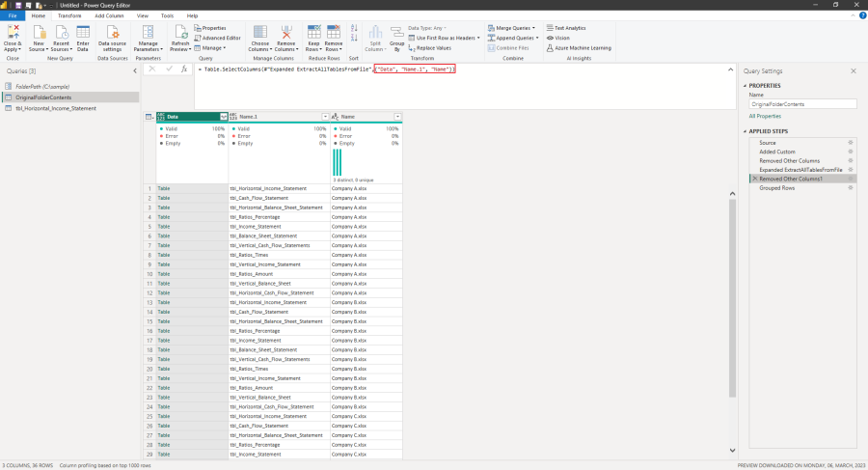Click the Manage Parameters icon
The height and width of the screenshot is (470, 868).
click(148, 32)
